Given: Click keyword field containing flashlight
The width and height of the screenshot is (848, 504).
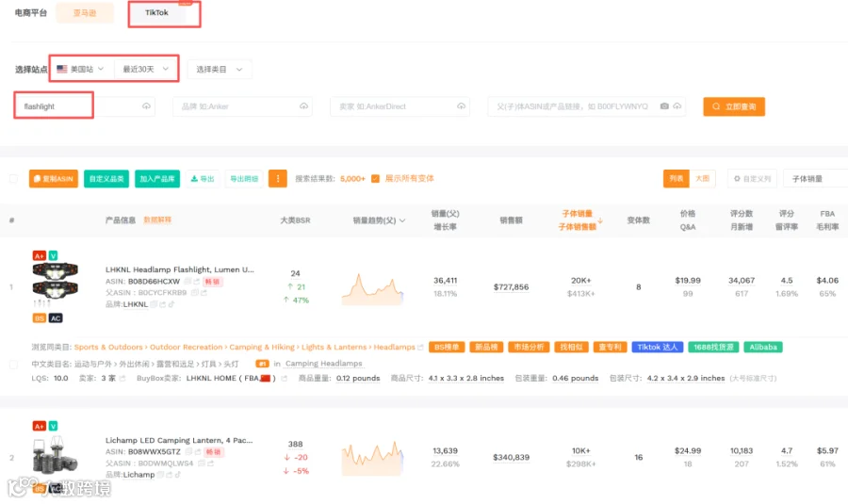Looking at the screenshot, I should [x=85, y=106].
